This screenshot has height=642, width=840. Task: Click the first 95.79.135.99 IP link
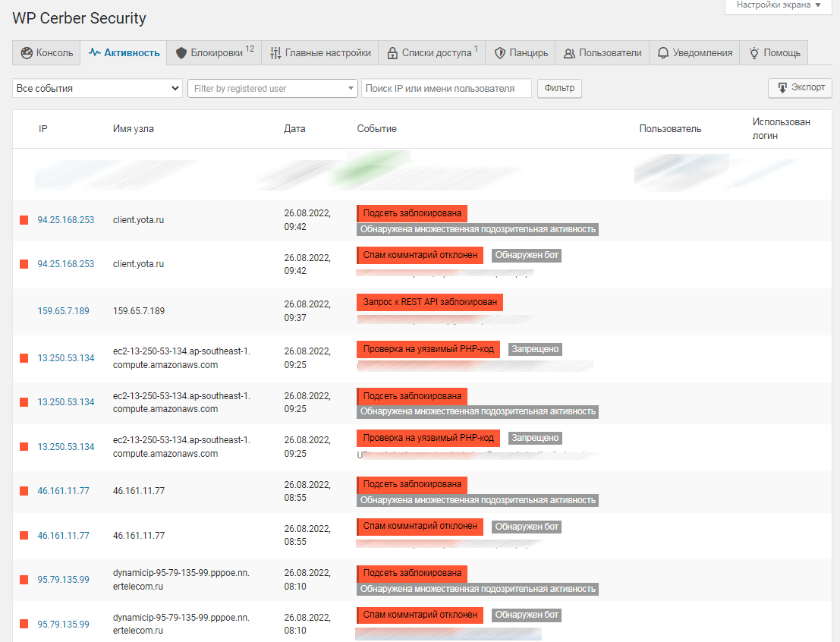(63, 580)
